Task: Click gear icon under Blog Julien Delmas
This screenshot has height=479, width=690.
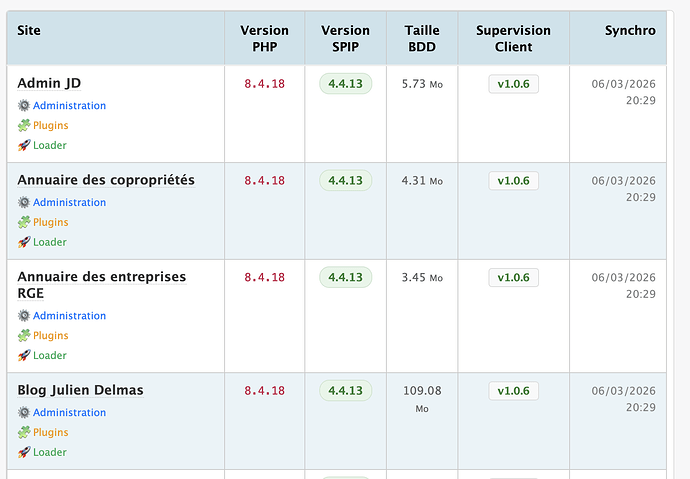Action: click(24, 412)
